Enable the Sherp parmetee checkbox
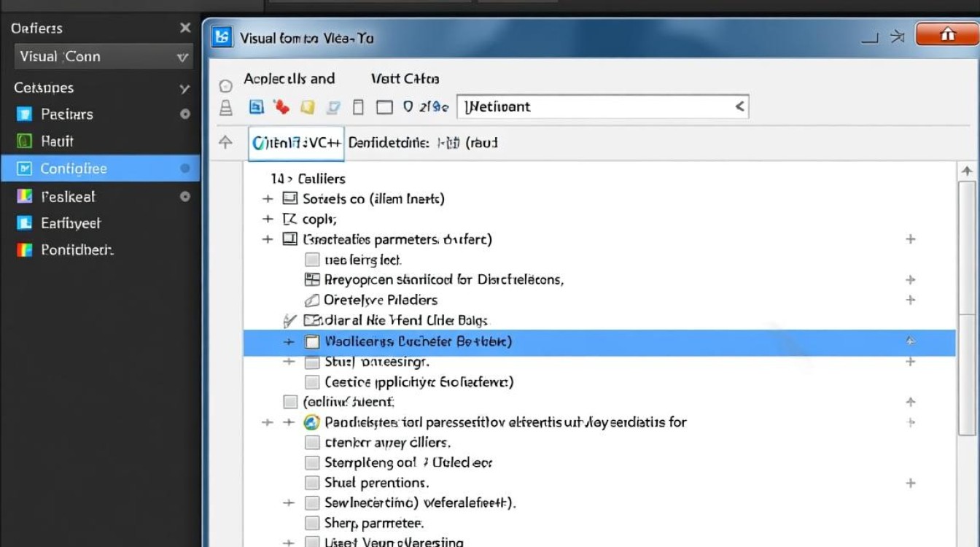The height and width of the screenshot is (547, 980). pos(312,523)
